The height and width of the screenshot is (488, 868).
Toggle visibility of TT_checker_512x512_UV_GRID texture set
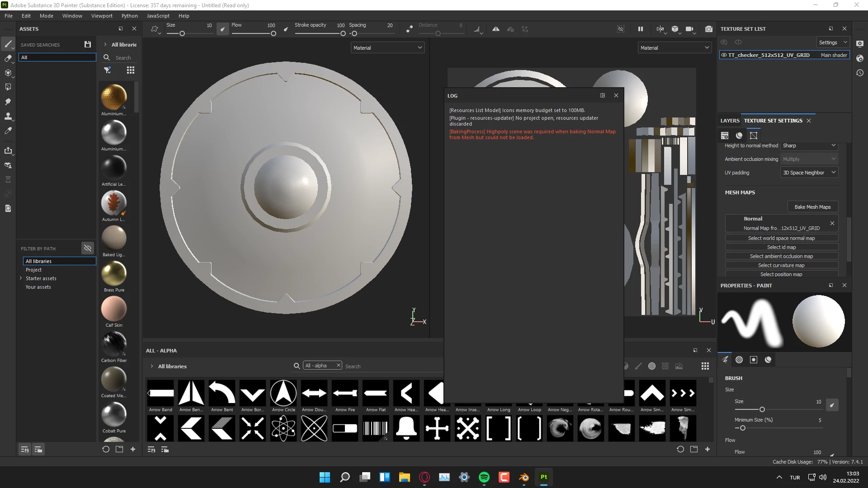(x=724, y=55)
